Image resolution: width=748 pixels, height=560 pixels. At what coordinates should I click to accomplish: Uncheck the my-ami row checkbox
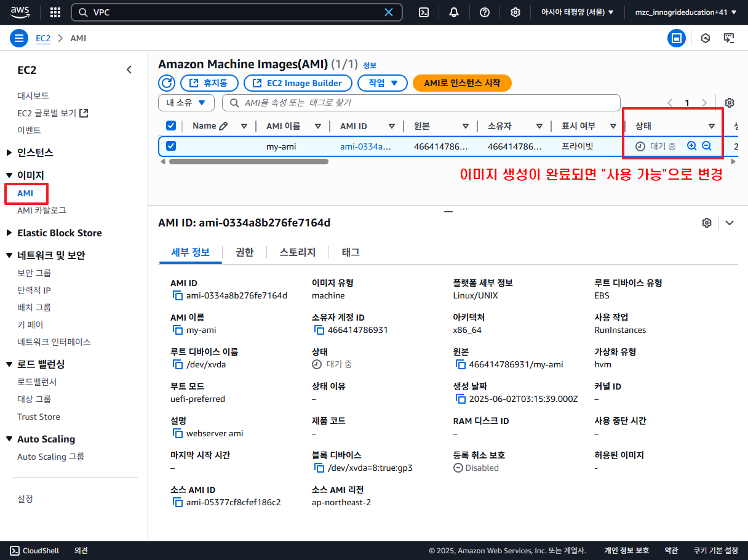tap(171, 146)
